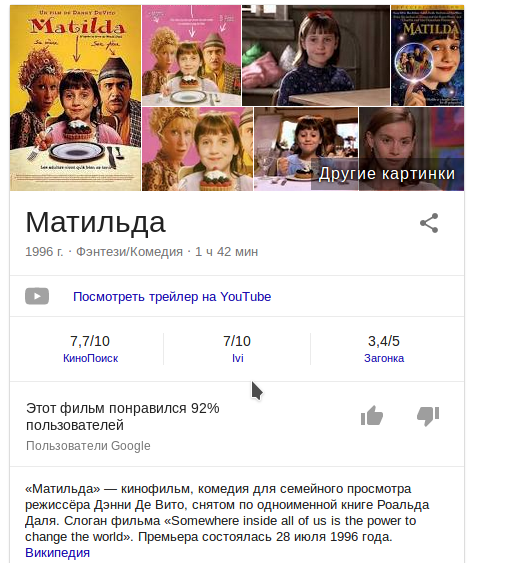511x563 pixels.
Task: Open pink poster thumbnail with arrows
Action: coord(191,55)
